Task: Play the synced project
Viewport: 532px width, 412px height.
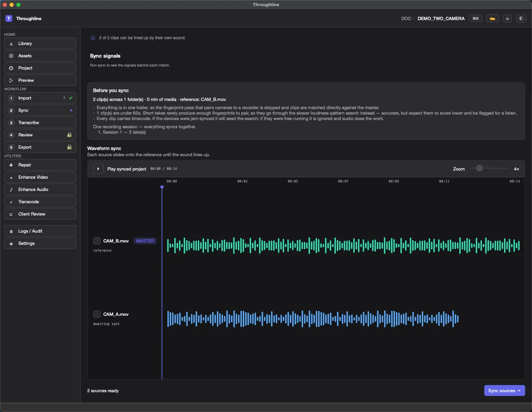Action: pyautogui.click(x=98, y=169)
